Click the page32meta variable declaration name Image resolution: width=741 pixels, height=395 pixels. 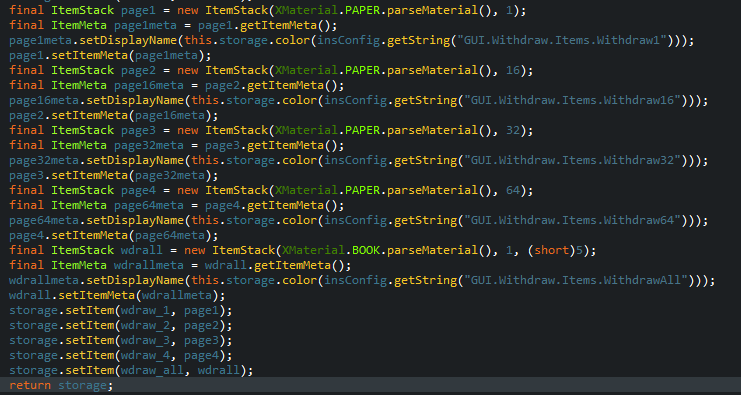coord(148,146)
